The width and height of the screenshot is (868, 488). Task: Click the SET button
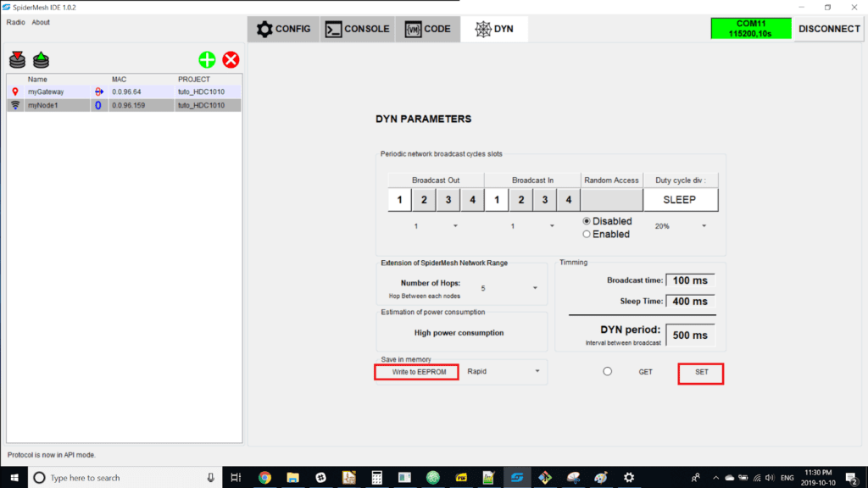click(x=701, y=373)
